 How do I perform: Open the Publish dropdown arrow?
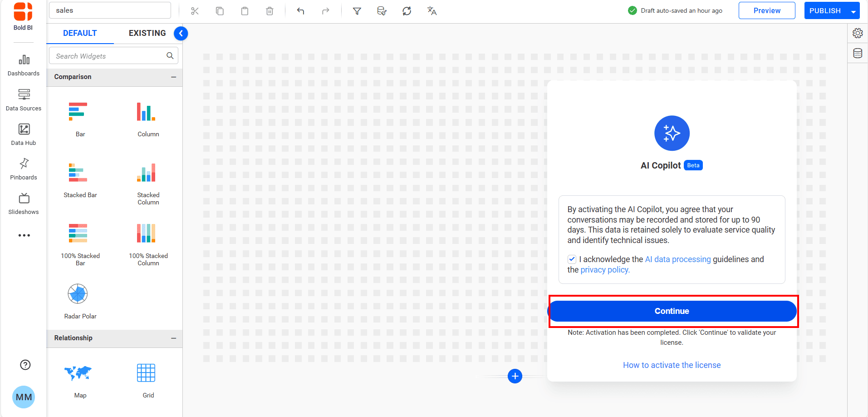pyautogui.click(x=853, y=11)
